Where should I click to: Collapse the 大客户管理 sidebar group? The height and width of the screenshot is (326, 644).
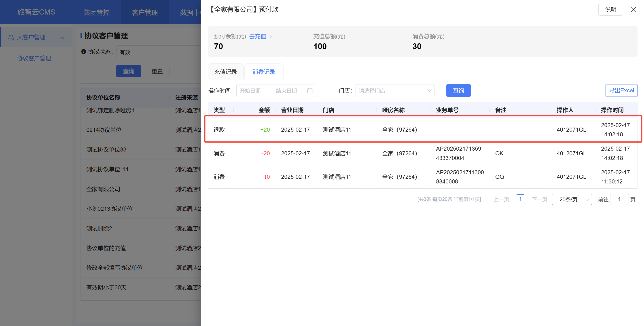pyautogui.click(x=62, y=38)
